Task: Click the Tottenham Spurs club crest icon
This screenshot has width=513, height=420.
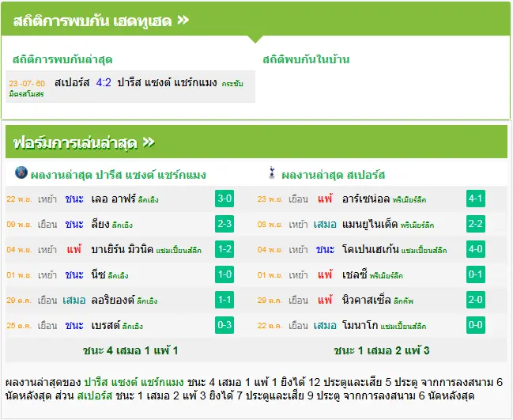Action: [272, 173]
